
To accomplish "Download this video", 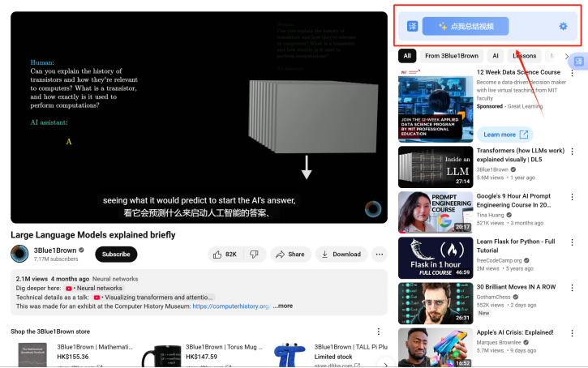I will click(x=341, y=254).
